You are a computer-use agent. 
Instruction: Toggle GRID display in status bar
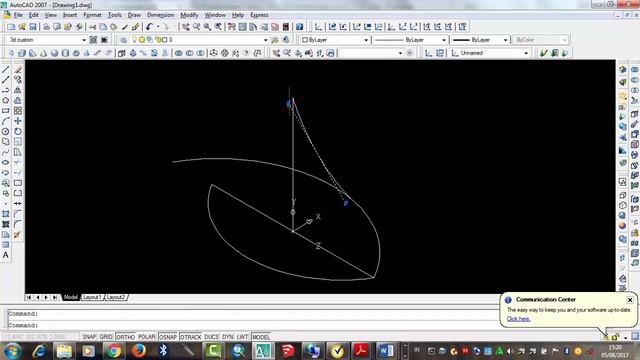click(106, 337)
